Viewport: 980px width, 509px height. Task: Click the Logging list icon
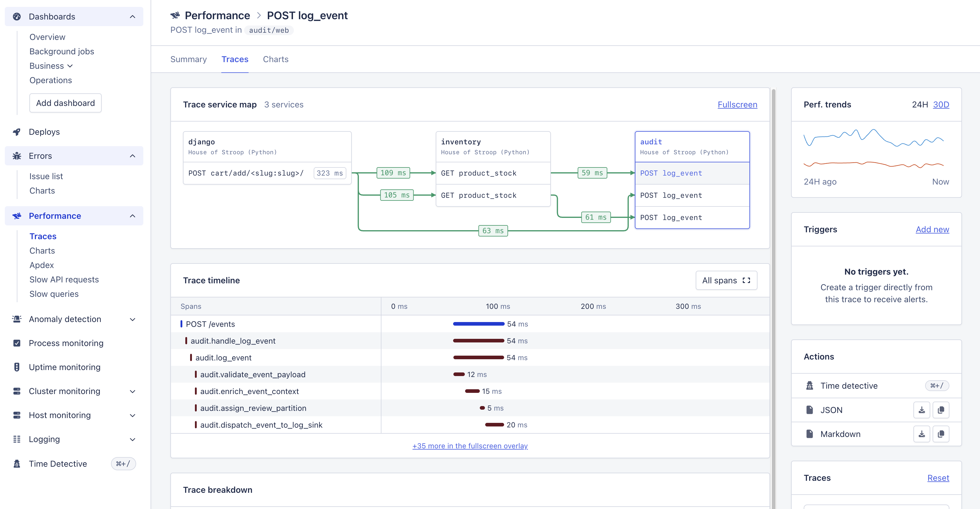[17, 439]
